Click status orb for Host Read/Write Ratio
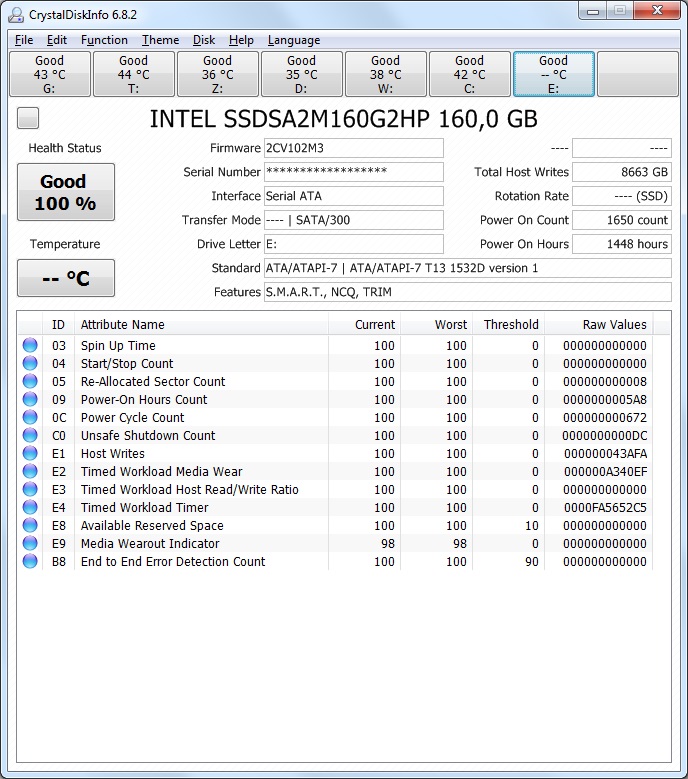 tap(30, 489)
